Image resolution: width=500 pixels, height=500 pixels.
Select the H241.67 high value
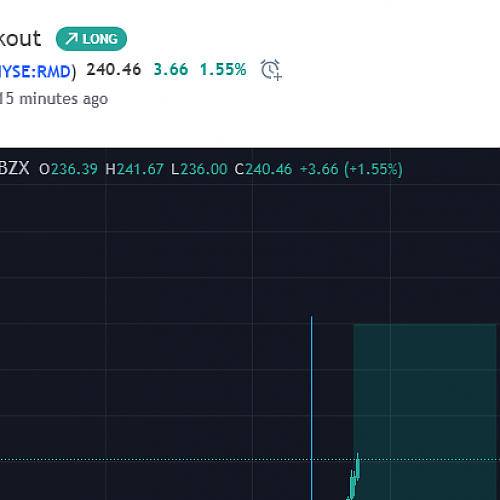pos(134,169)
